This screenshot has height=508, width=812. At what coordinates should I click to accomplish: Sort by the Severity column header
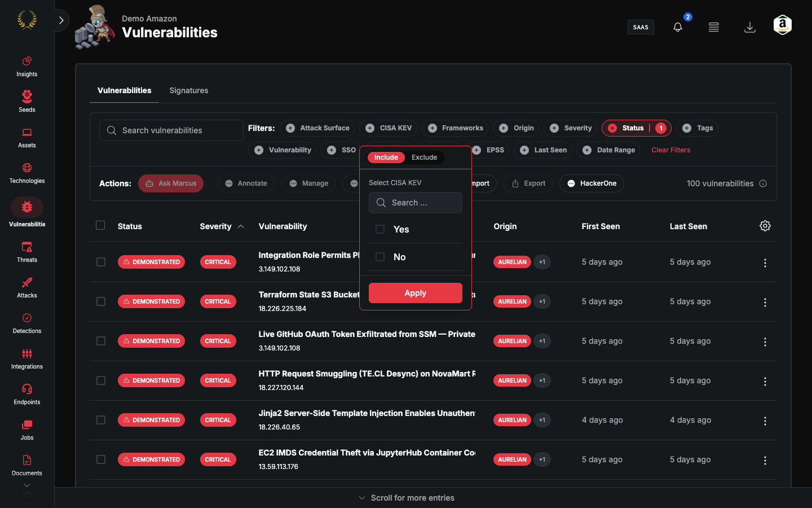click(x=222, y=226)
